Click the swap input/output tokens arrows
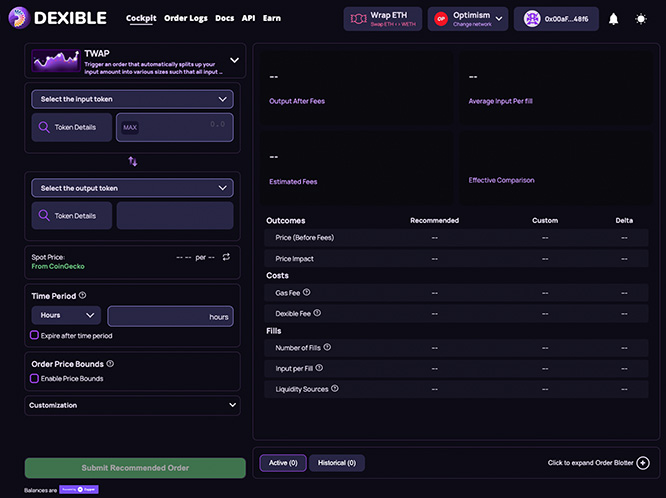 point(133,161)
